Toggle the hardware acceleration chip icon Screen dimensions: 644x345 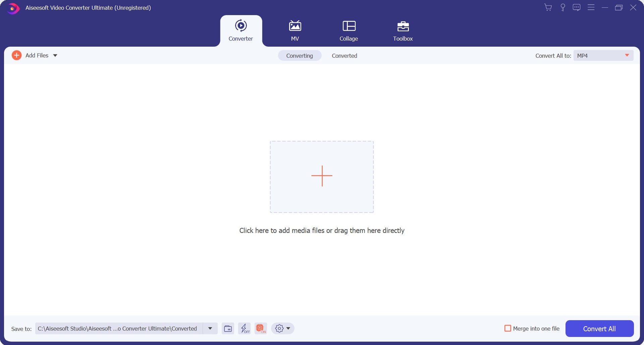[x=261, y=329]
